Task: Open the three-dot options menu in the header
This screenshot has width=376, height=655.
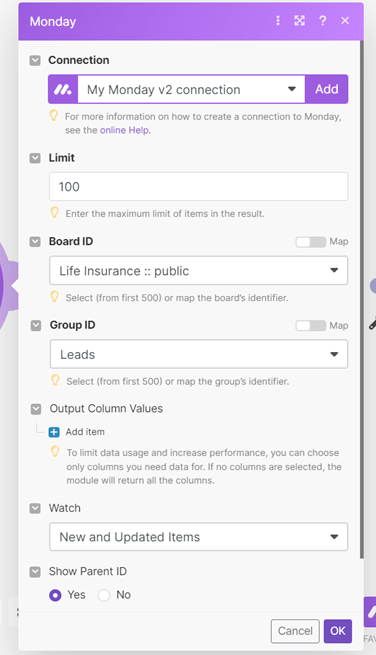Action: pyautogui.click(x=278, y=20)
